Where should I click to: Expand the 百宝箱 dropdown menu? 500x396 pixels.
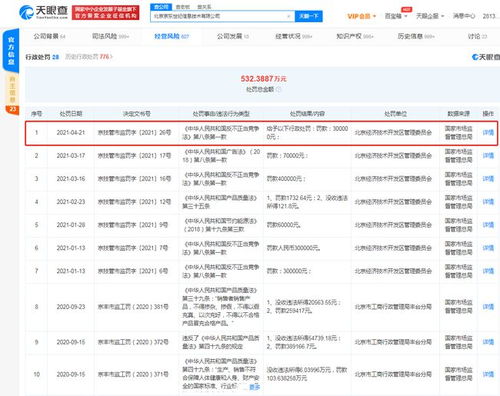click(x=396, y=16)
